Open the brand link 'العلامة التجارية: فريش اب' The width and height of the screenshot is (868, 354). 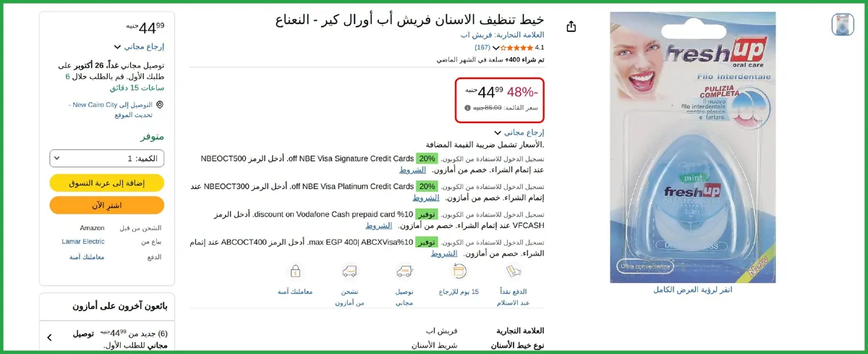(503, 35)
